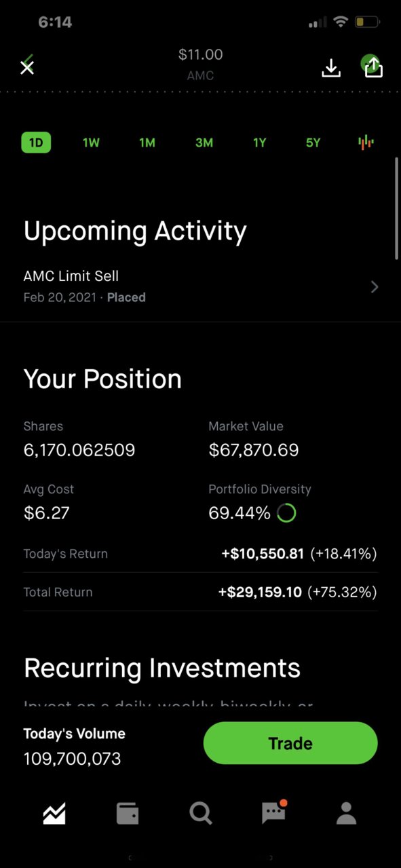Open the account profile icon
Image resolution: width=401 pixels, height=868 pixels.
click(x=347, y=813)
